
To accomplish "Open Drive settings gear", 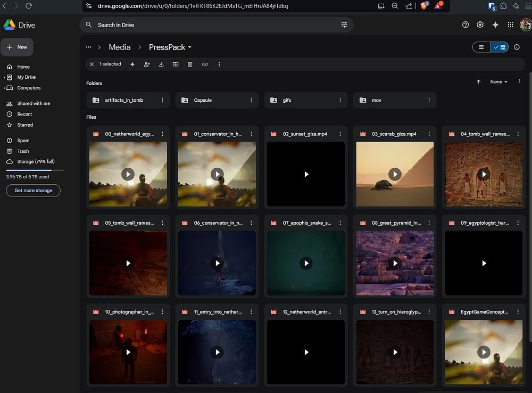I will (480, 25).
